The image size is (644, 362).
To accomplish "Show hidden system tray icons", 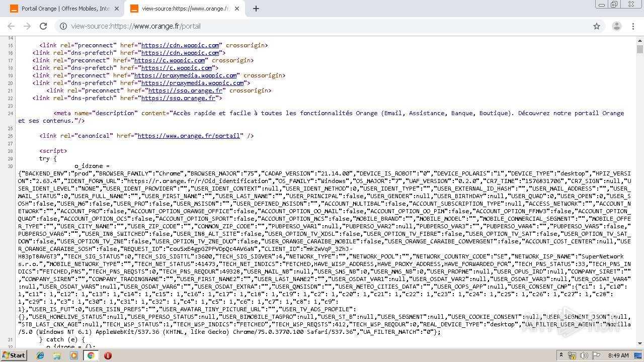I will (x=561, y=355).
